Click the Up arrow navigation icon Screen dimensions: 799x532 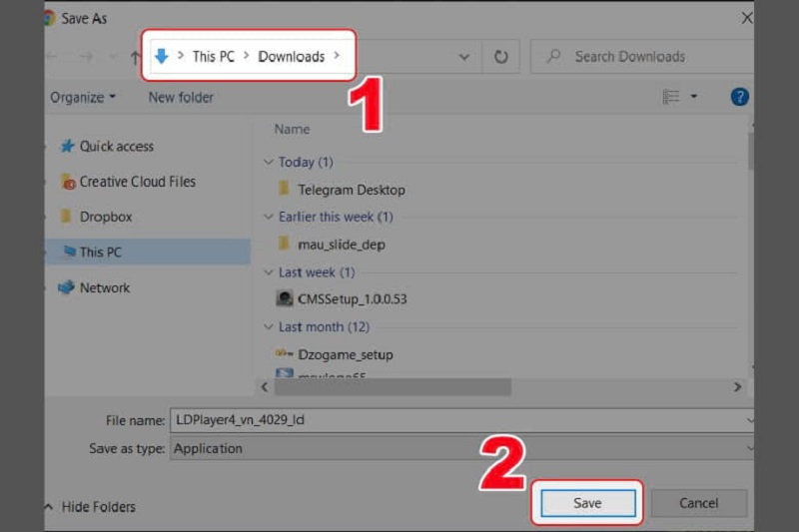(x=135, y=57)
